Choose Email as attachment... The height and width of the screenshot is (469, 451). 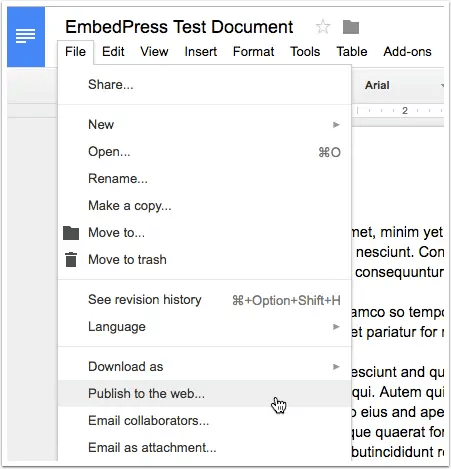pos(205,448)
